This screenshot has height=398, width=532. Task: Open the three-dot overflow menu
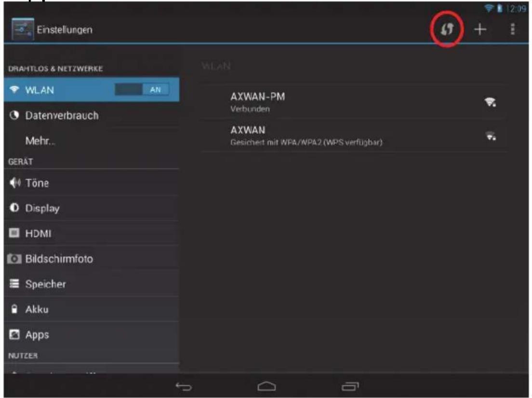513,29
